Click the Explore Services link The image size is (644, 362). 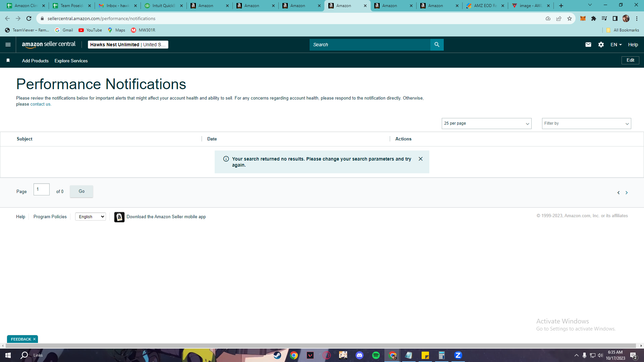pyautogui.click(x=71, y=61)
